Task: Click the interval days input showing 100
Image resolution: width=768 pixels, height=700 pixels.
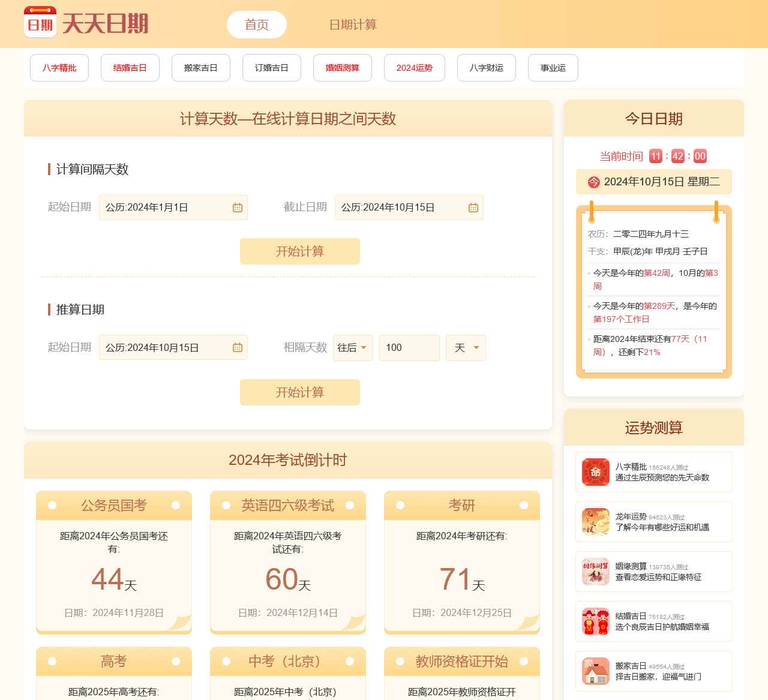Action: [x=409, y=347]
